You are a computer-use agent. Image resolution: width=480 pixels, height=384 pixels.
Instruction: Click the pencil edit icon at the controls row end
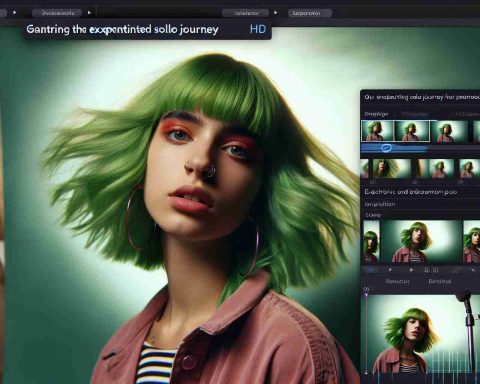coord(473,270)
